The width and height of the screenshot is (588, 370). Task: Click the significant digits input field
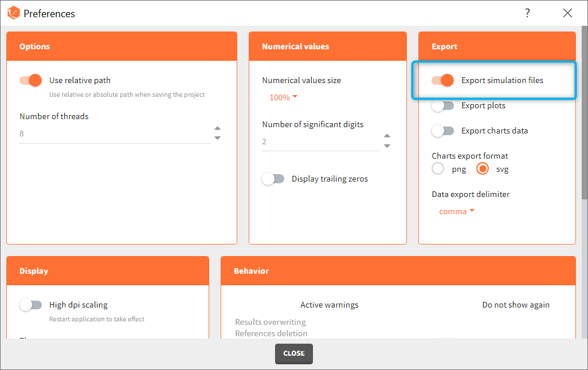[320, 141]
